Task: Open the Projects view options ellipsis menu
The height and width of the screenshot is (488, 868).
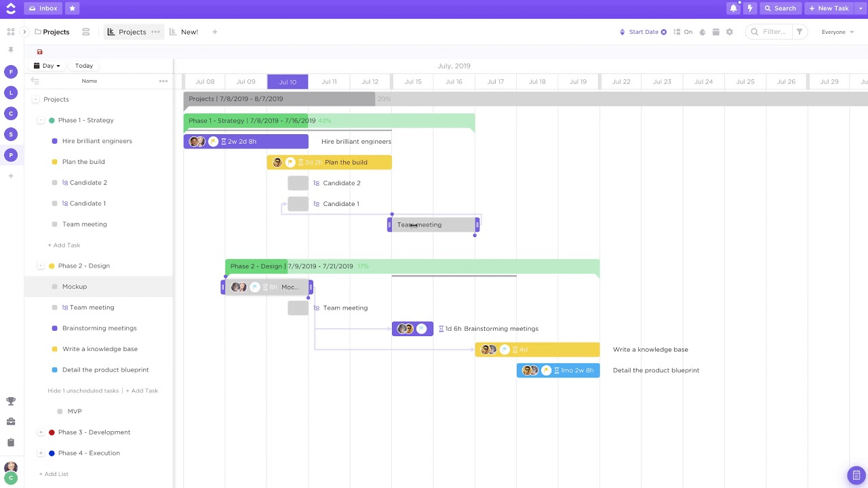Action: point(155,32)
